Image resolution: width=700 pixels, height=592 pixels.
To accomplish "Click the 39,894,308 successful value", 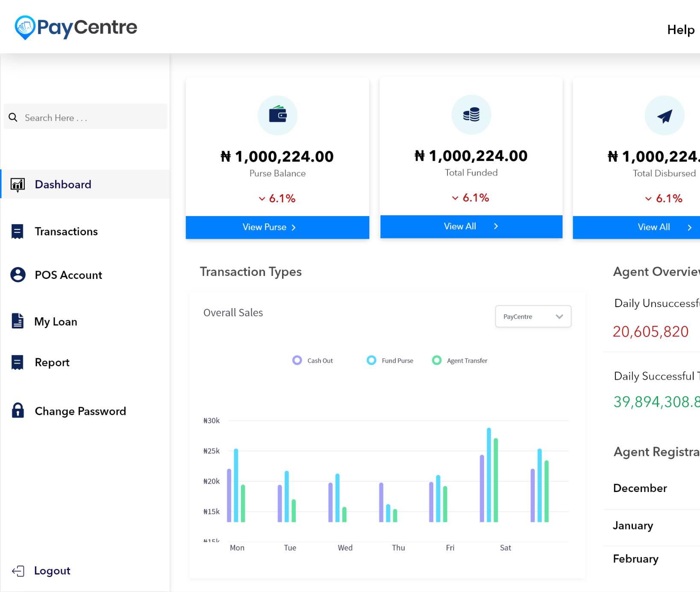I will [656, 402].
